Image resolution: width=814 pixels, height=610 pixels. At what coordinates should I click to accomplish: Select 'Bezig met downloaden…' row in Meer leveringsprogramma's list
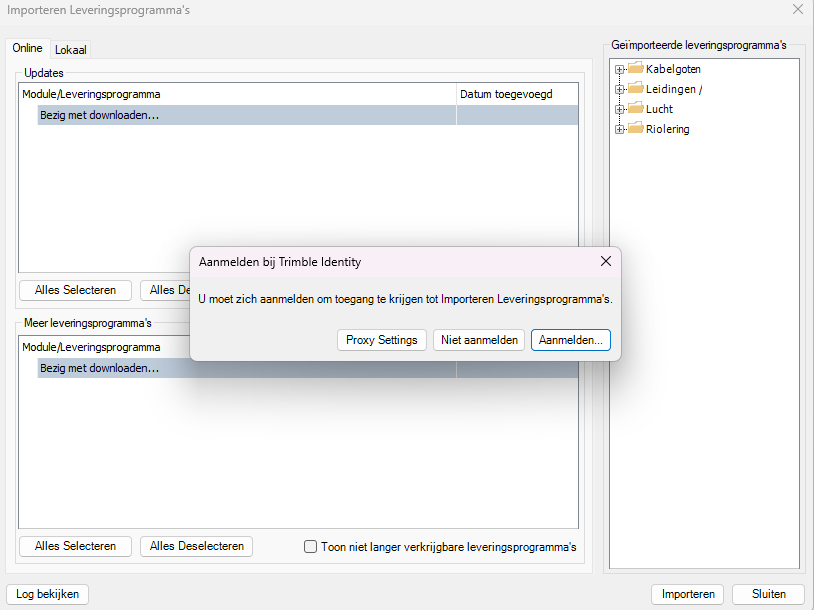click(x=308, y=368)
